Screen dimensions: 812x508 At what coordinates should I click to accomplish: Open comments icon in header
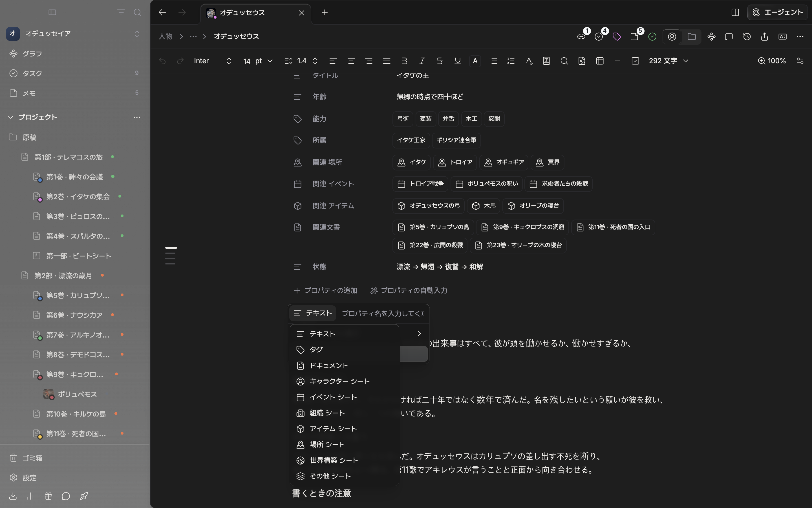[x=729, y=37]
